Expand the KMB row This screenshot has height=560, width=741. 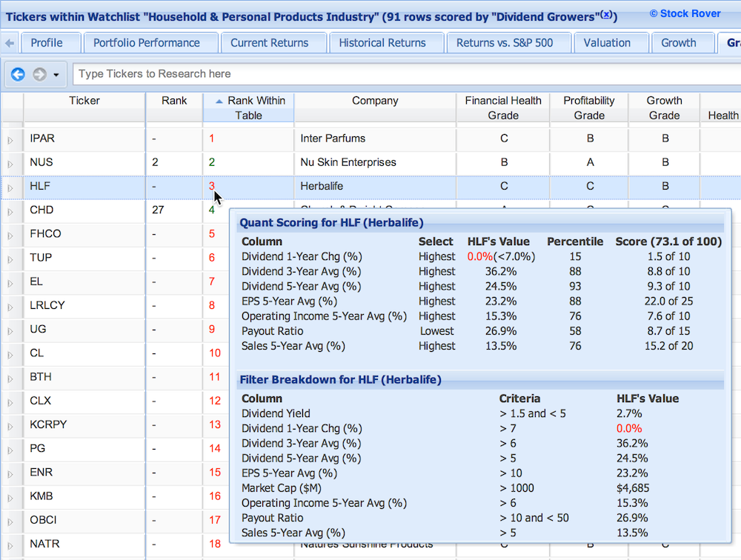click(10, 498)
